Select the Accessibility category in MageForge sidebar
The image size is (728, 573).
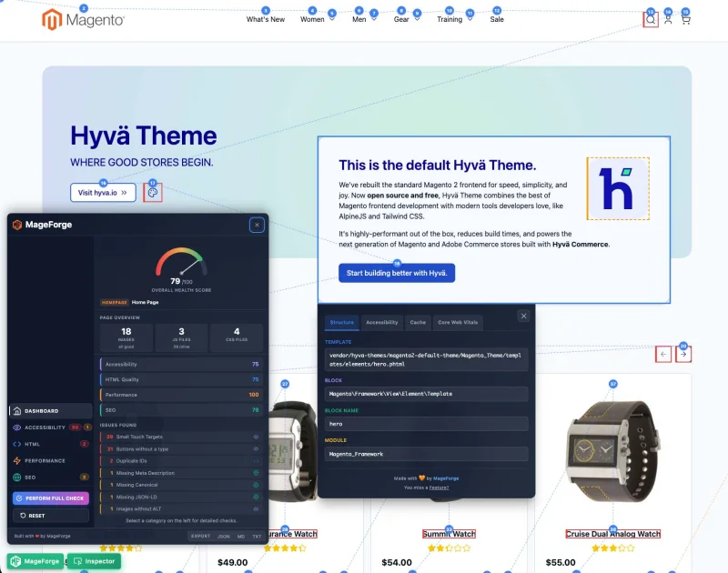pyautogui.click(x=51, y=427)
